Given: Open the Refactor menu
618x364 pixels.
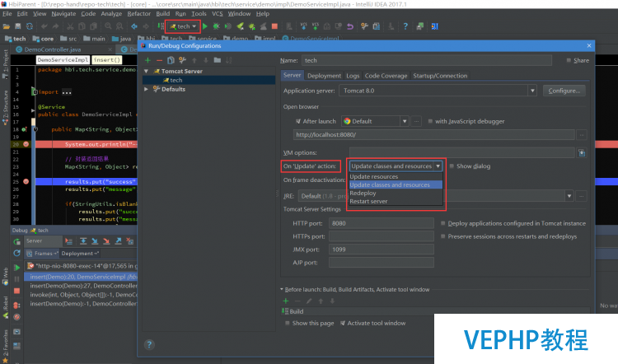Looking at the screenshot, I should [138, 14].
